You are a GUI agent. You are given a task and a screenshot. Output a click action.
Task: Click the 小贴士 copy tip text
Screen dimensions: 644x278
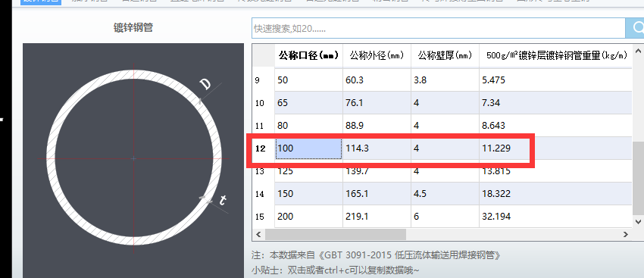335,270
